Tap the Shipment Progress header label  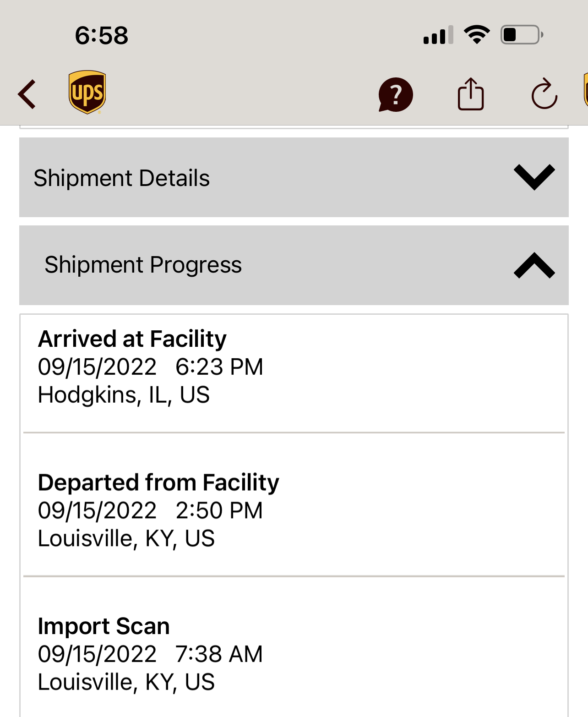(143, 265)
